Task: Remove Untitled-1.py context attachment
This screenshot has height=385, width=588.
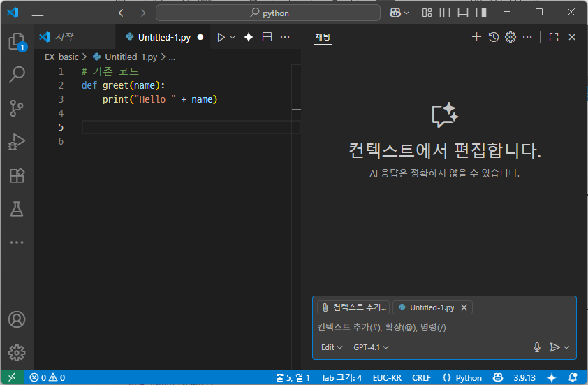Action: click(464, 307)
